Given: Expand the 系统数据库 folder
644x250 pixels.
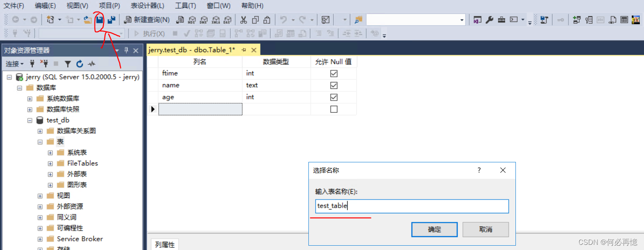Looking at the screenshot, I should pyautogui.click(x=30, y=99).
